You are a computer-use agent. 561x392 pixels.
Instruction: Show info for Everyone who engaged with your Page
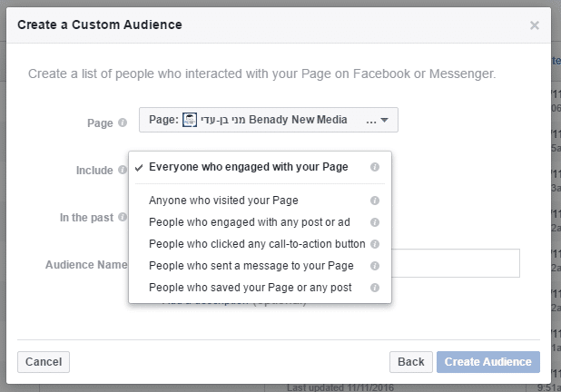[x=375, y=167]
